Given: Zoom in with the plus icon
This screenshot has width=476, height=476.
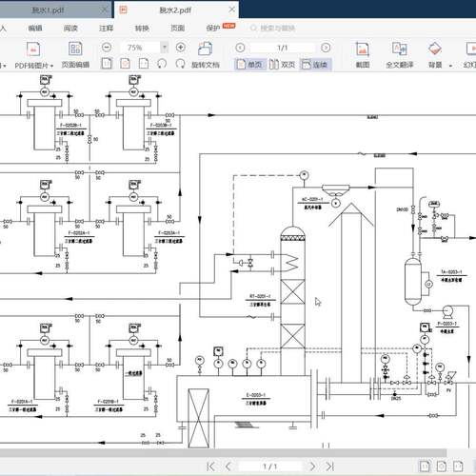Looking at the screenshot, I should [x=181, y=48].
